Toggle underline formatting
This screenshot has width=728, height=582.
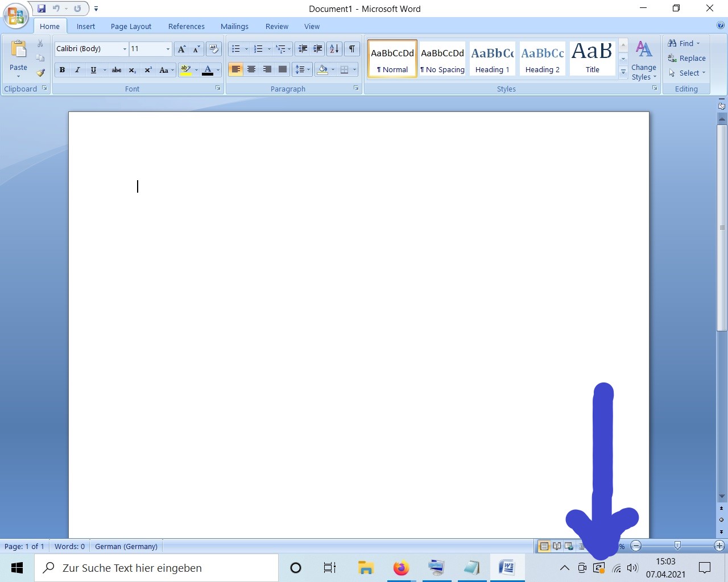pyautogui.click(x=93, y=70)
